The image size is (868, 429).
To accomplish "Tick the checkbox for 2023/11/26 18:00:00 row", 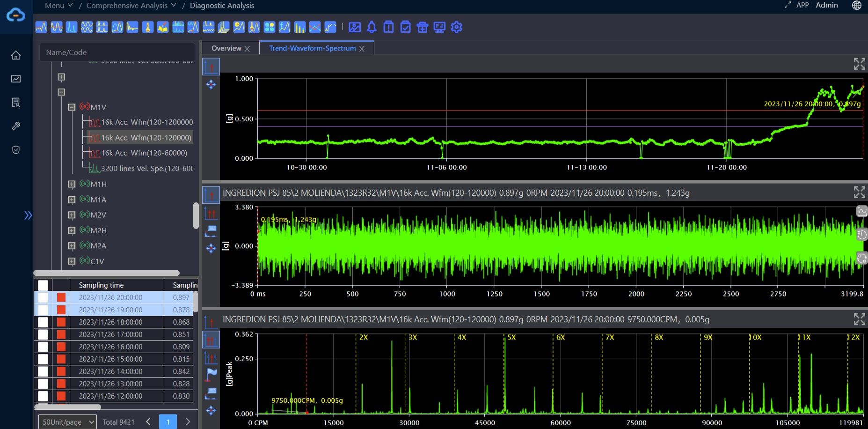I will (43, 322).
